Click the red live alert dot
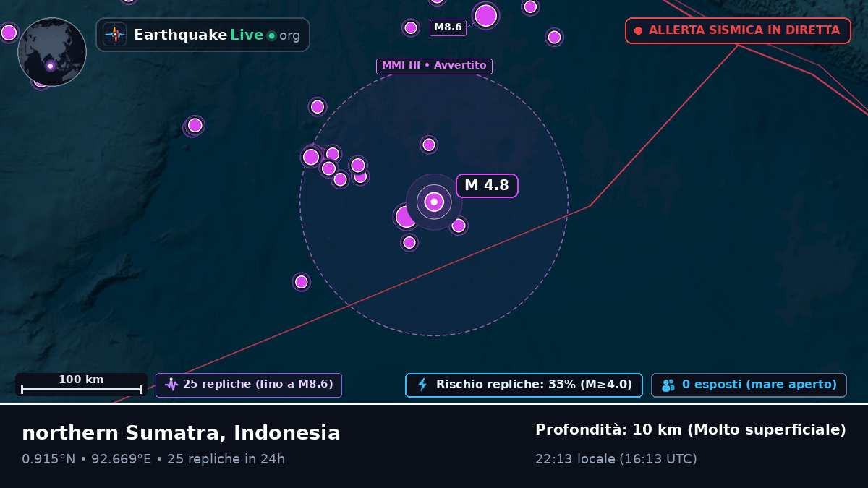Image resolution: width=868 pixels, height=488 pixels. (x=638, y=30)
